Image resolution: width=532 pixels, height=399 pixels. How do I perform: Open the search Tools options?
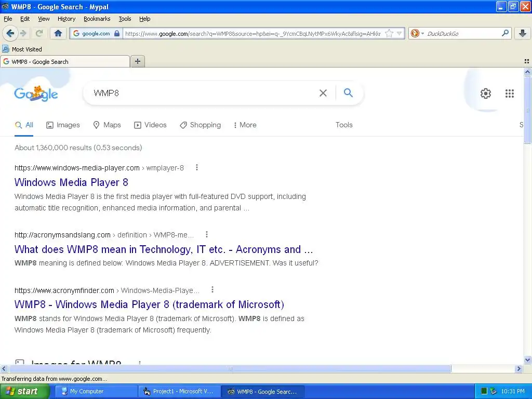click(344, 125)
